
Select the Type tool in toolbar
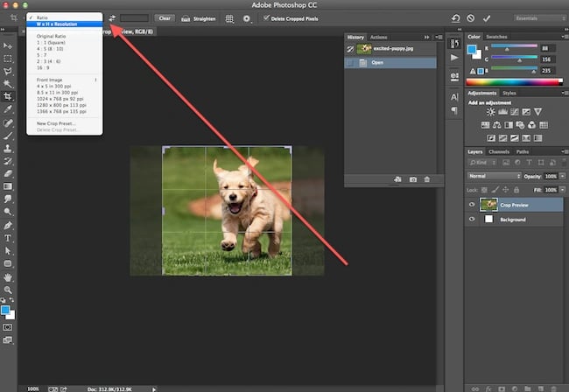9,238
